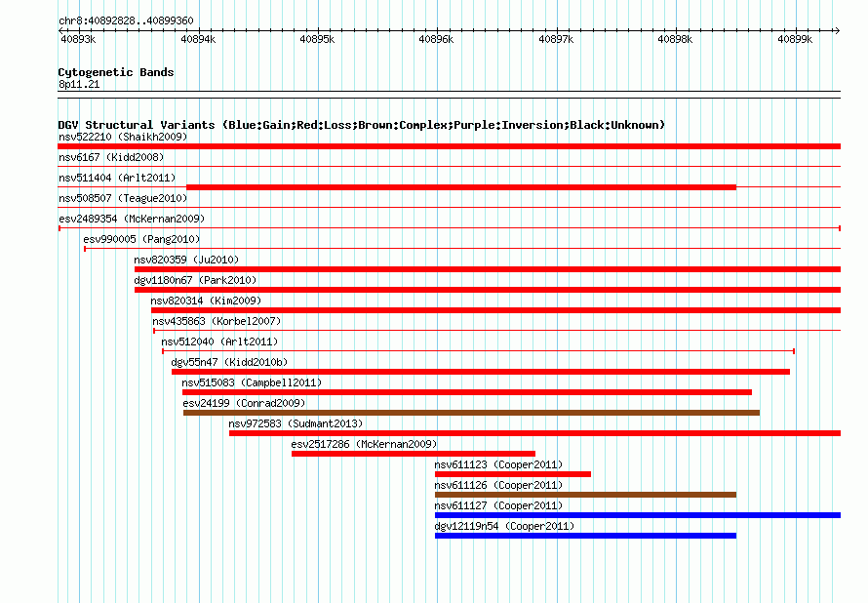Select the nsv511404 thick red bar
868x603 pixels.
tap(461, 187)
